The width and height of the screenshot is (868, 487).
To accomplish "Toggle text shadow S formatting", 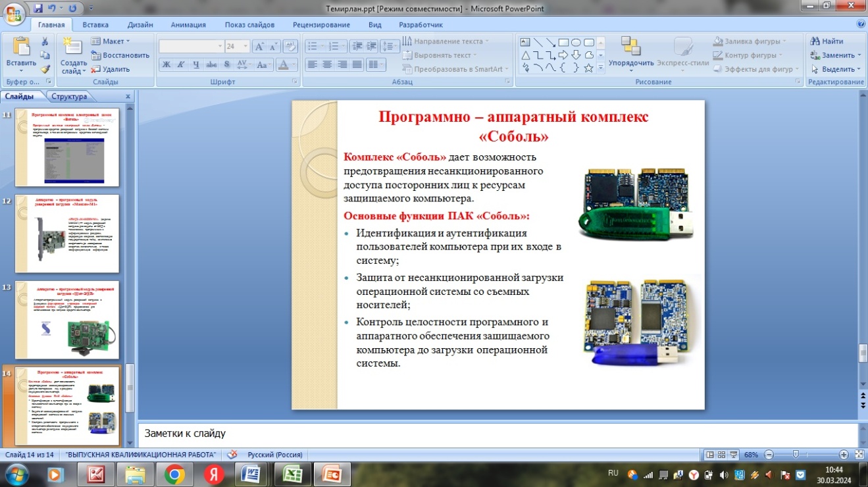I will [x=226, y=64].
